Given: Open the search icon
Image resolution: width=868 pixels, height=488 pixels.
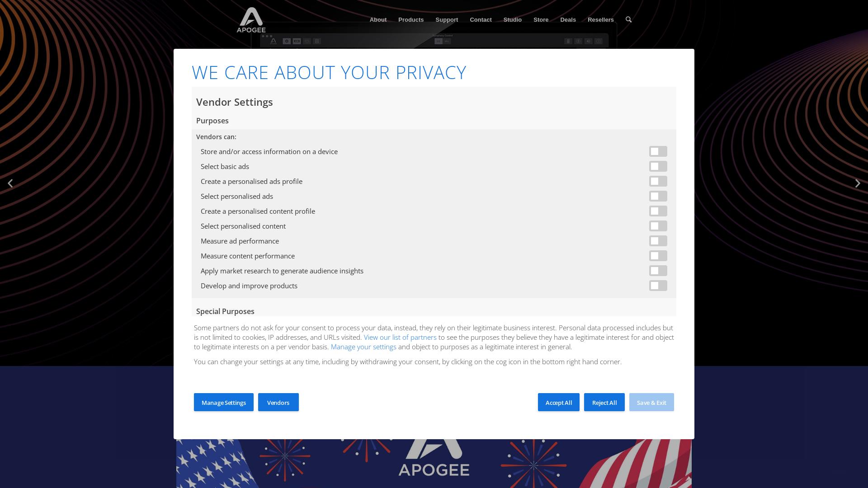Looking at the screenshot, I should tap(628, 19).
